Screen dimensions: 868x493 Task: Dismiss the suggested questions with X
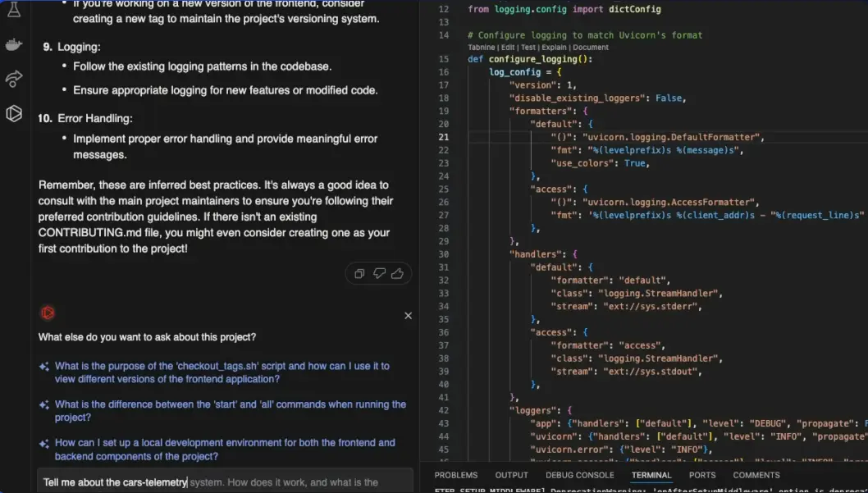click(408, 315)
